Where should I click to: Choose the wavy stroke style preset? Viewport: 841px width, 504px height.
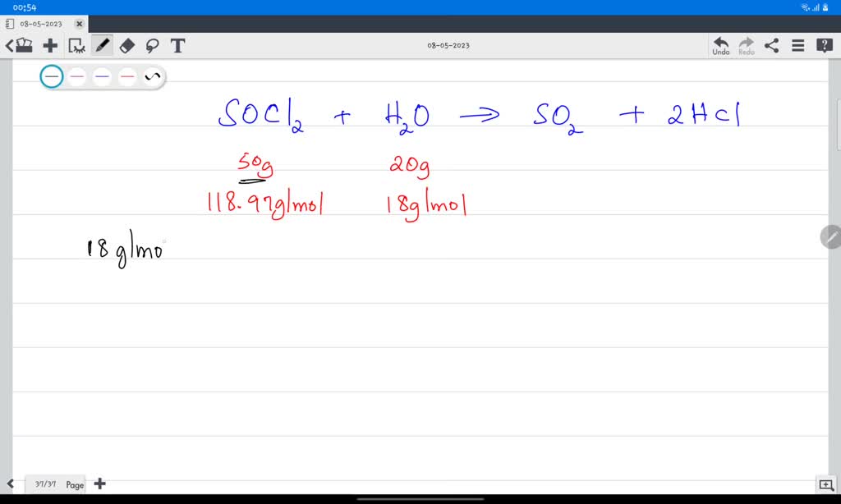click(x=152, y=76)
